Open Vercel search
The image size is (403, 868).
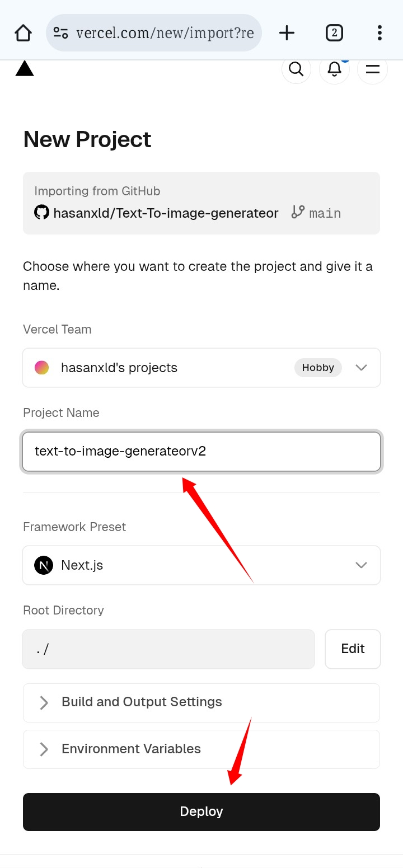[296, 69]
